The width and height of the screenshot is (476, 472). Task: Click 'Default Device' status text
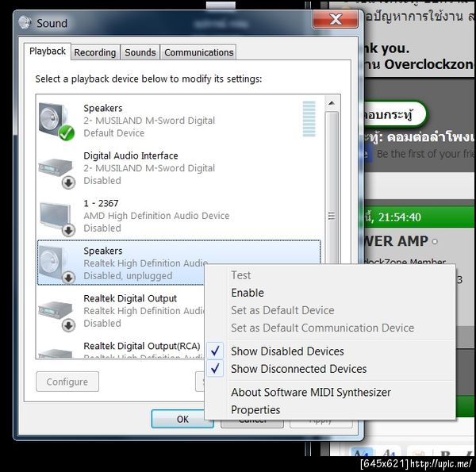tap(113, 133)
